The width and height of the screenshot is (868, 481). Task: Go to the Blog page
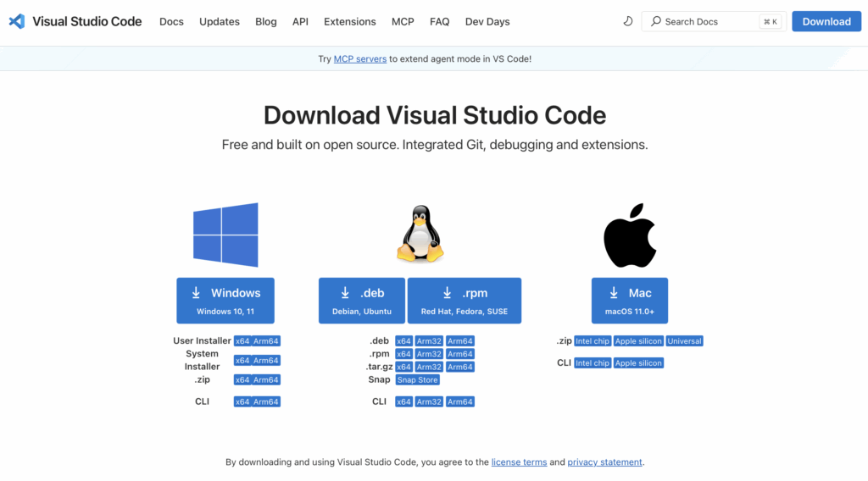click(x=265, y=21)
